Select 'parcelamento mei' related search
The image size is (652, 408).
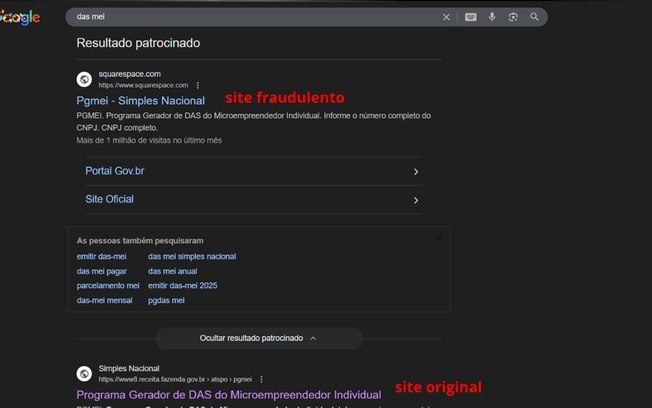point(108,286)
